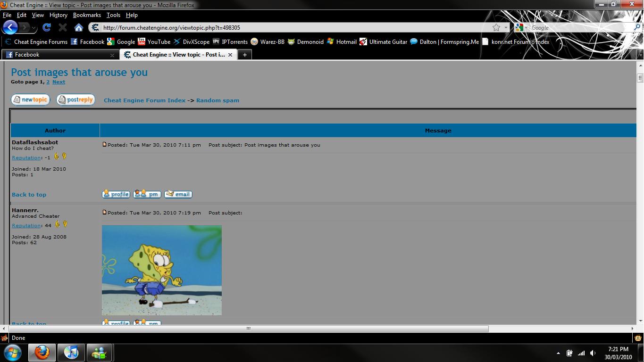
Task: Give Dataflashsabot a thumbs-up reputation
Action: tap(57, 156)
